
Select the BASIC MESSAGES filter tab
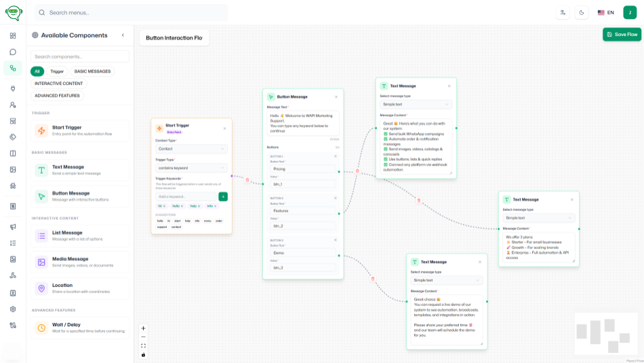[92, 71]
